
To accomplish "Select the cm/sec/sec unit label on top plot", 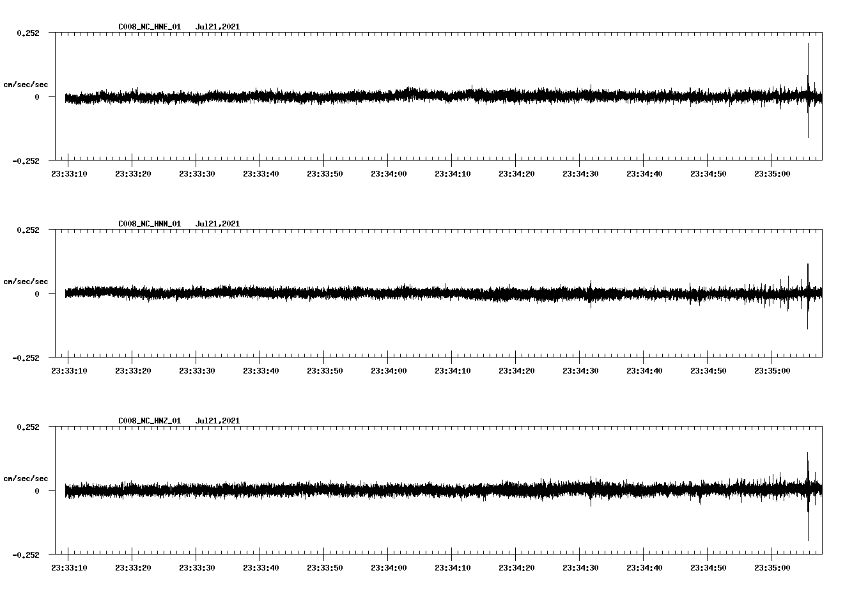I will pyautogui.click(x=26, y=84).
